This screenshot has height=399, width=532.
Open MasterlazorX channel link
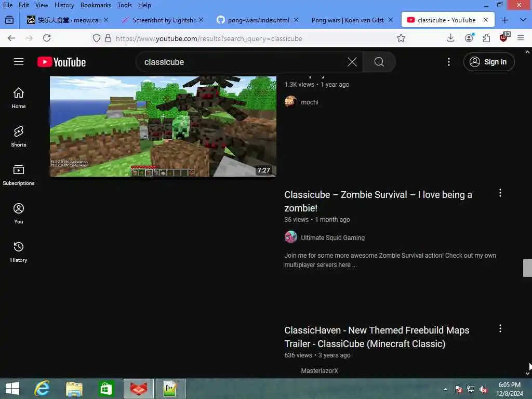[320, 371]
